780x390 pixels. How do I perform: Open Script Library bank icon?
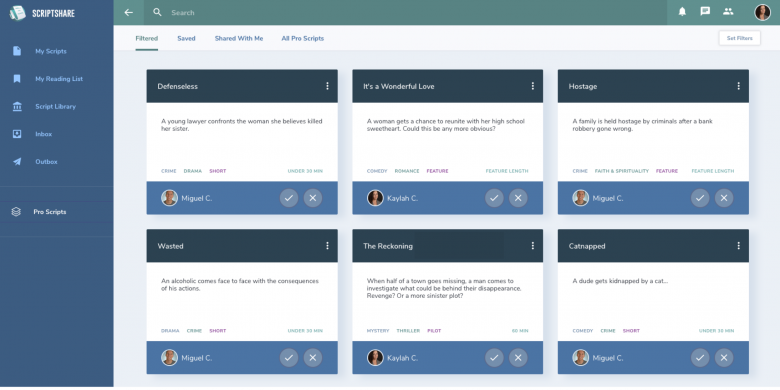coord(17,106)
